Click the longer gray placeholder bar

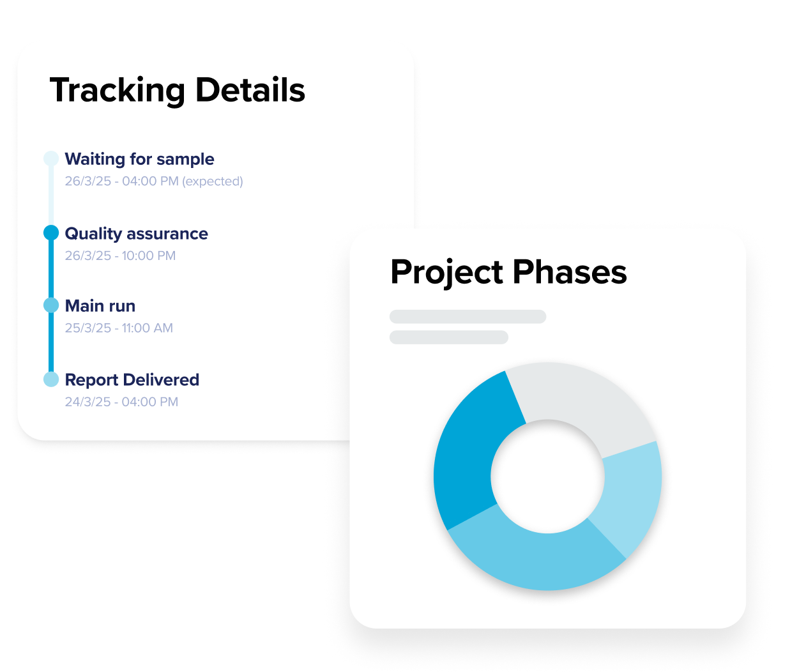468,317
